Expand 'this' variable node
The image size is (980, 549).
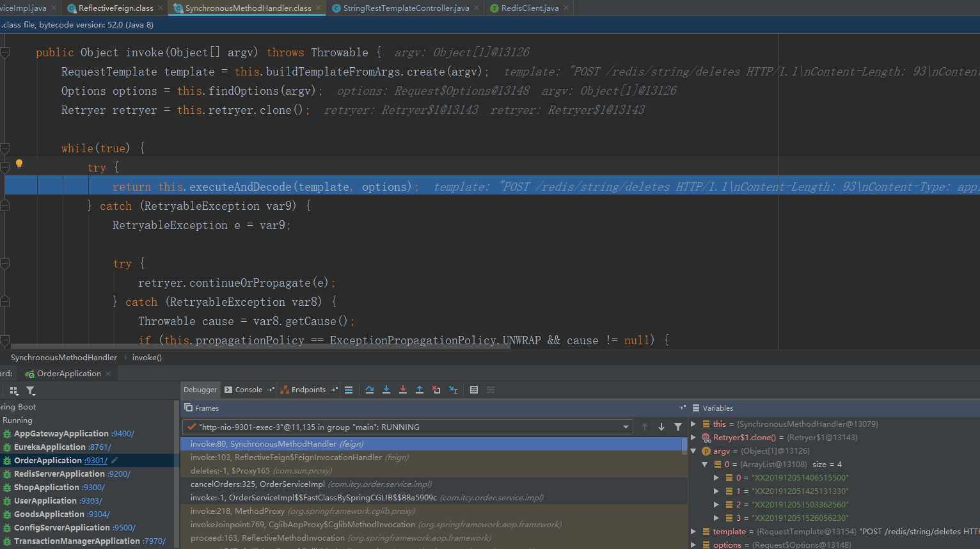click(x=693, y=424)
